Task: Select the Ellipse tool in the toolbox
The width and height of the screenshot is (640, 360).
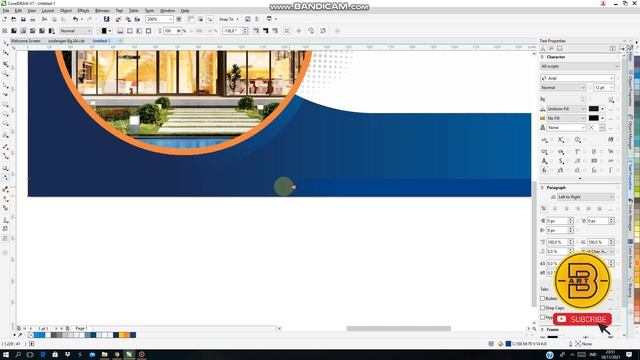Action: point(5,115)
